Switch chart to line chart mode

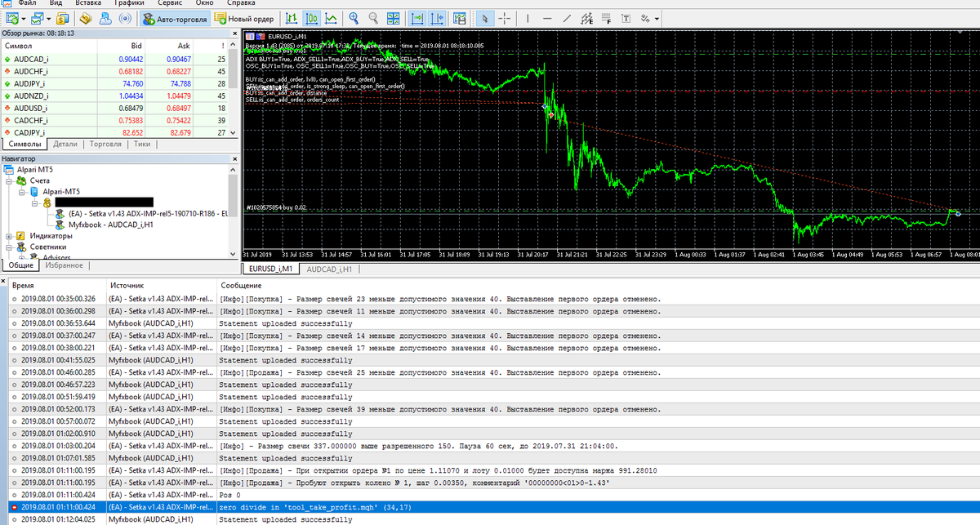tap(332, 18)
